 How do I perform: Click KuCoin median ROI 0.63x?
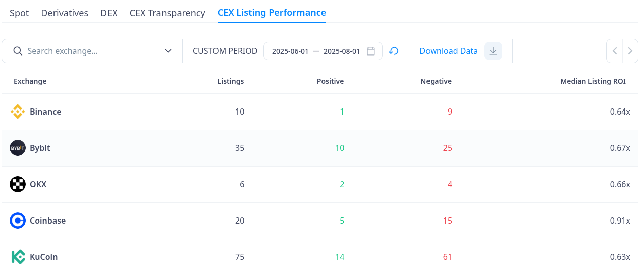(x=620, y=257)
